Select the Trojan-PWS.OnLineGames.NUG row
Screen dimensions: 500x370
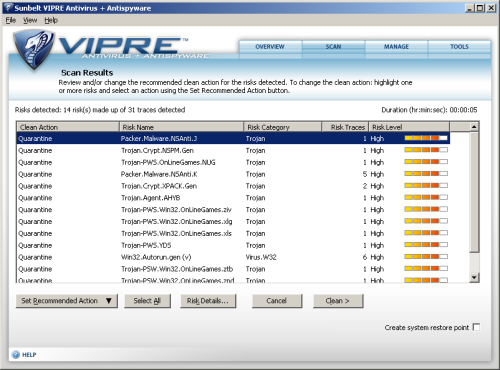pyautogui.click(x=233, y=162)
